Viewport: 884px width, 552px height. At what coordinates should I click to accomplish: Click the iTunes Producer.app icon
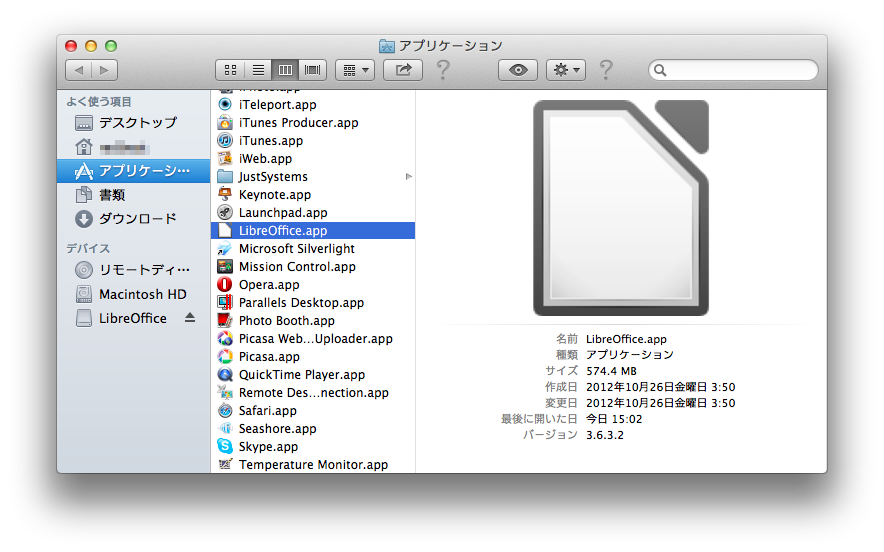(x=225, y=122)
